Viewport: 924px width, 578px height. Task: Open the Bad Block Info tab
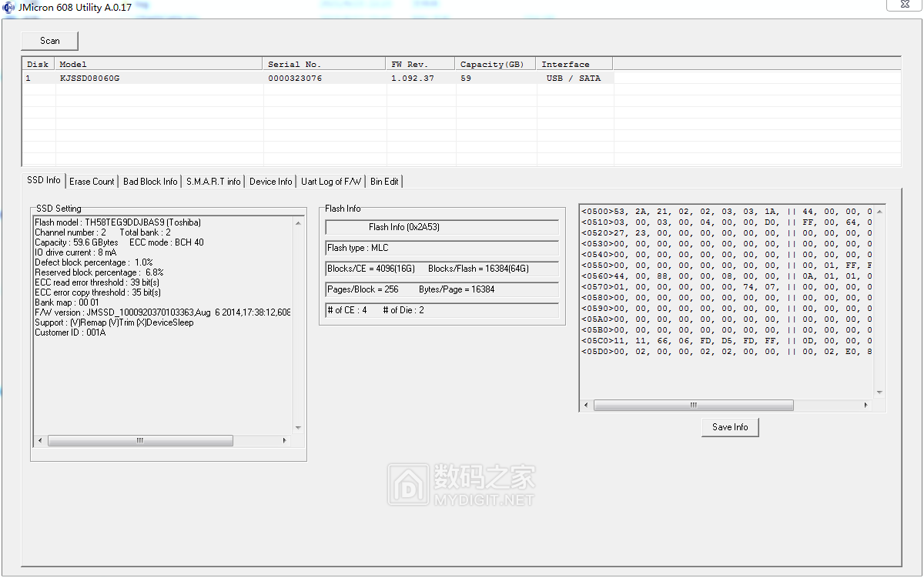tap(150, 182)
